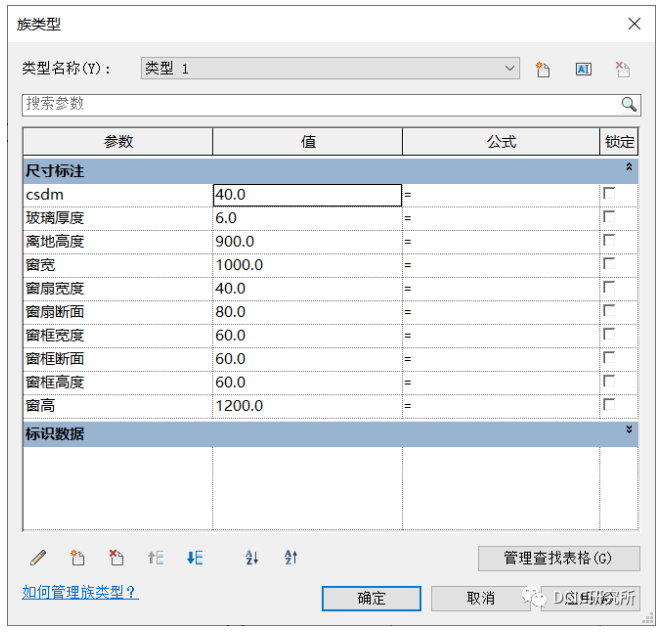Select the 窗扇断面 value 80.0
The width and height of the screenshot is (663, 633).
pyautogui.click(x=307, y=312)
